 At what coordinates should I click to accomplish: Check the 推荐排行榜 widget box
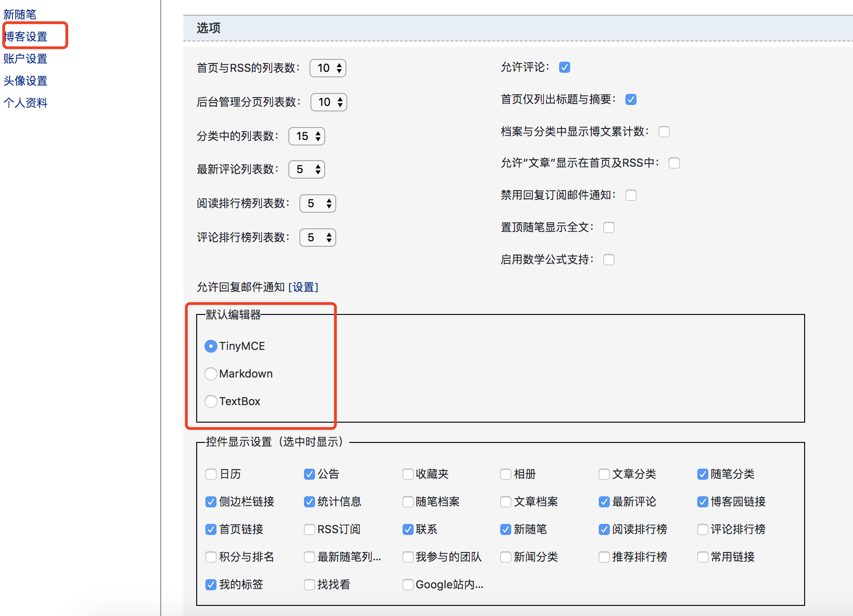[x=604, y=557]
